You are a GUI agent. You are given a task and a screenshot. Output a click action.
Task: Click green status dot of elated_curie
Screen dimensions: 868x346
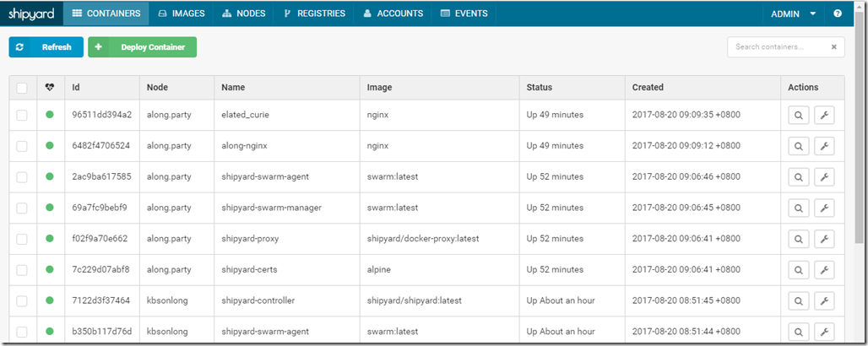pyautogui.click(x=49, y=115)
